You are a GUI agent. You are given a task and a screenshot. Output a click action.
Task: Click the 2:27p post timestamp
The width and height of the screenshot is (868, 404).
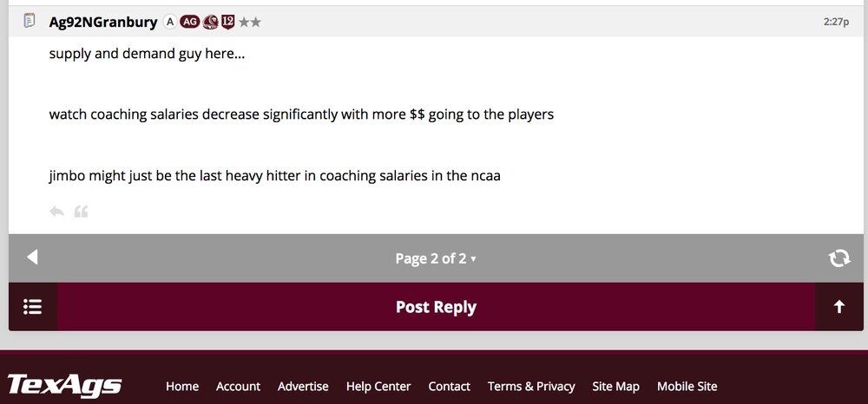pyautogui.click(x=836, y=22)
